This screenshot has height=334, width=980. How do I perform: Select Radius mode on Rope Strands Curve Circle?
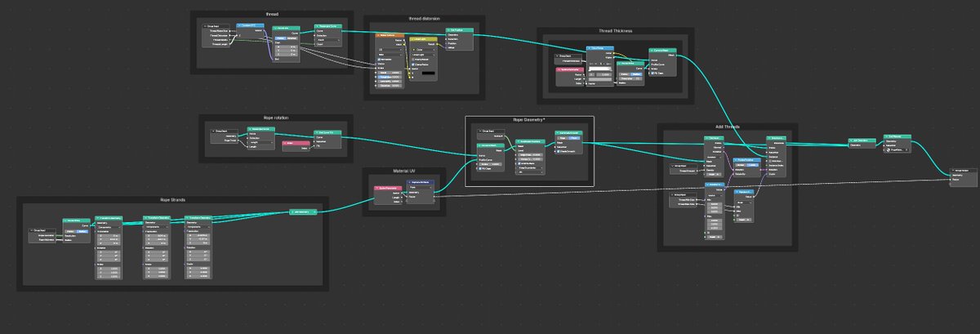pyautogui.click(x=82, y=231)
